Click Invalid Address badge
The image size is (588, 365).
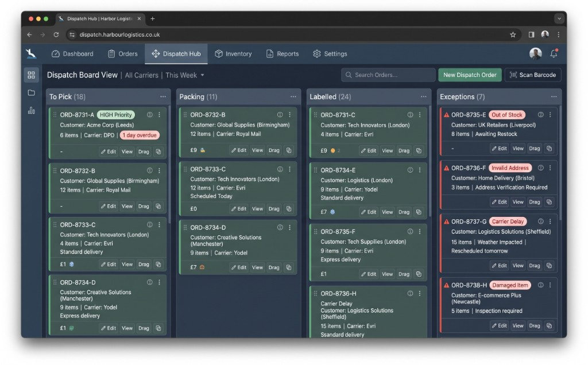coord(510,168)
